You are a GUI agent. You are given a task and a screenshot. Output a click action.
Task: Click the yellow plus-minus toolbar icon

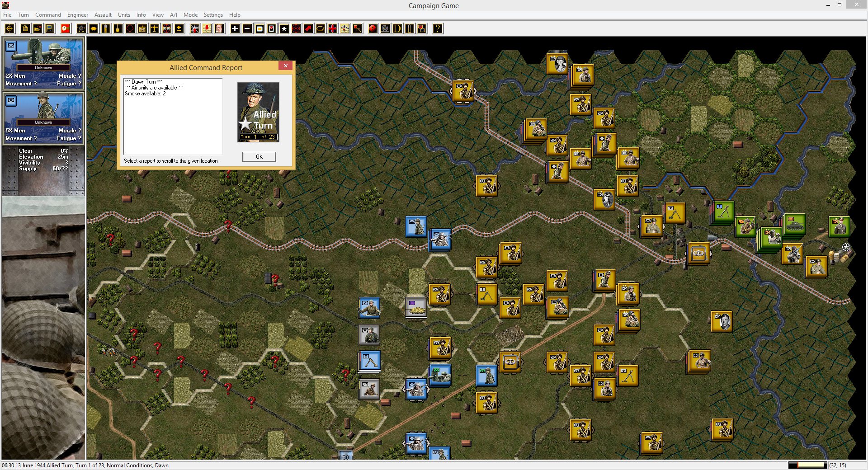click(179, 28)
